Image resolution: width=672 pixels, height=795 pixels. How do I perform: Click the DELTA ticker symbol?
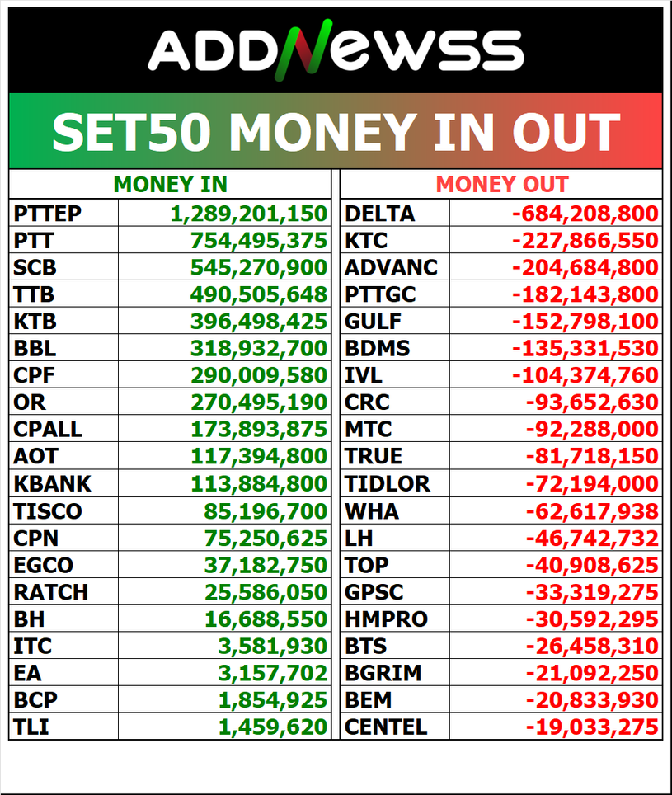point(379,214)
